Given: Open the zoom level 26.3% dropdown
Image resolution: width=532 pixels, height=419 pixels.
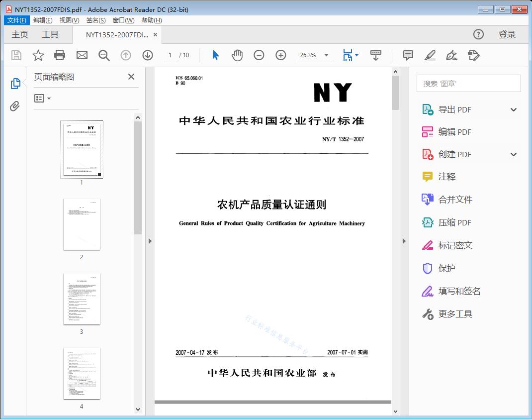Looking at the screenshot, I should [x=314, y=55].
